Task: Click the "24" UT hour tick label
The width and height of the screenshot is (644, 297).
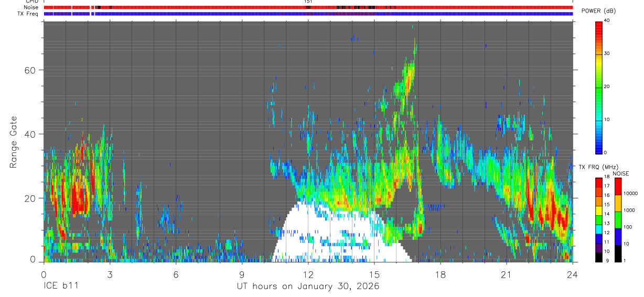Action: (x=573, y=274)
